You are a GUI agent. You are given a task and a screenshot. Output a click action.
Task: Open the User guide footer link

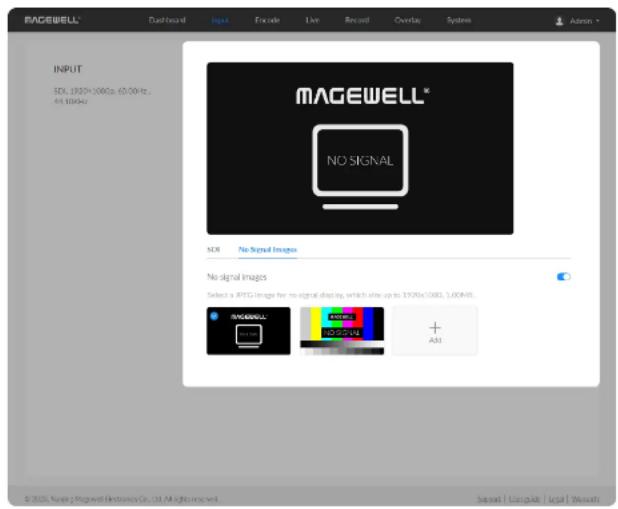(524, 500)
